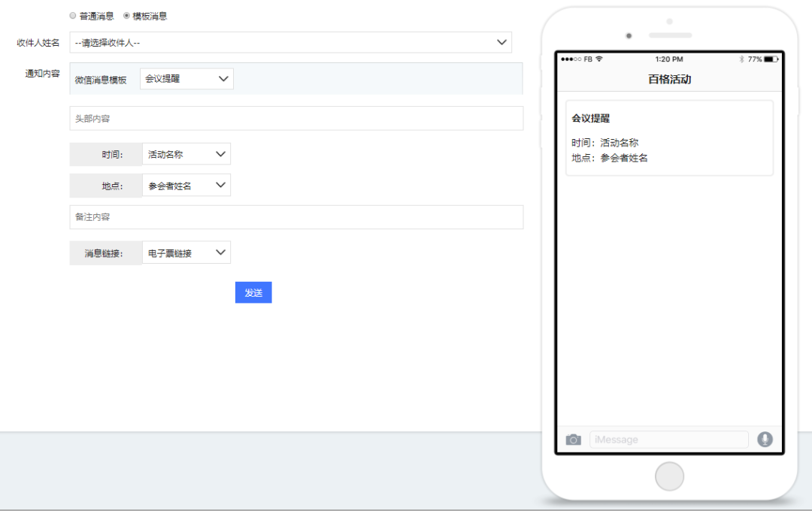Image resolution: width=812 pixels, height=511 pixels.
Task: Click the signal strength dots in phone status bar
Action: [x=571, y=59]
